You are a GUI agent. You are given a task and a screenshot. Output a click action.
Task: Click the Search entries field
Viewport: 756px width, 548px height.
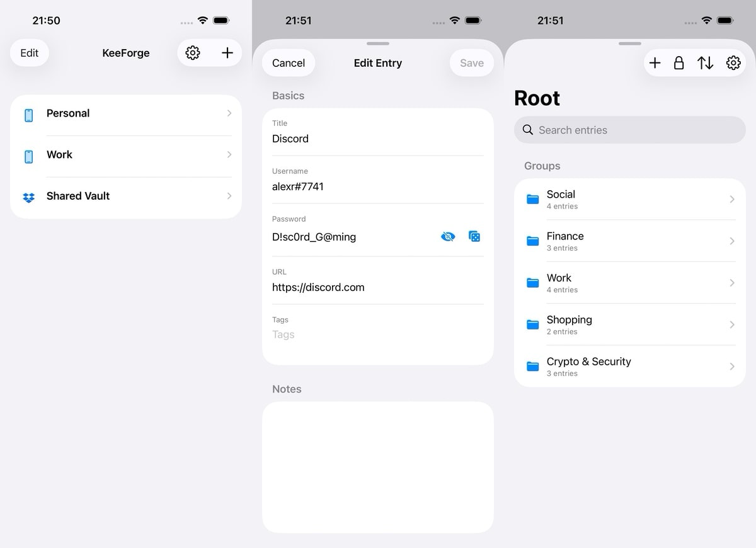[x=630, y=130]
